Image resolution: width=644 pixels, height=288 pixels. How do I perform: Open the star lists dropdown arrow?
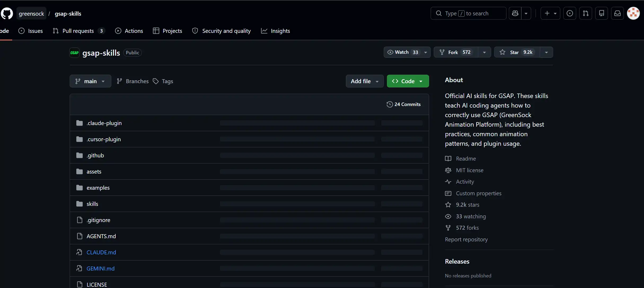click(546, 52)
